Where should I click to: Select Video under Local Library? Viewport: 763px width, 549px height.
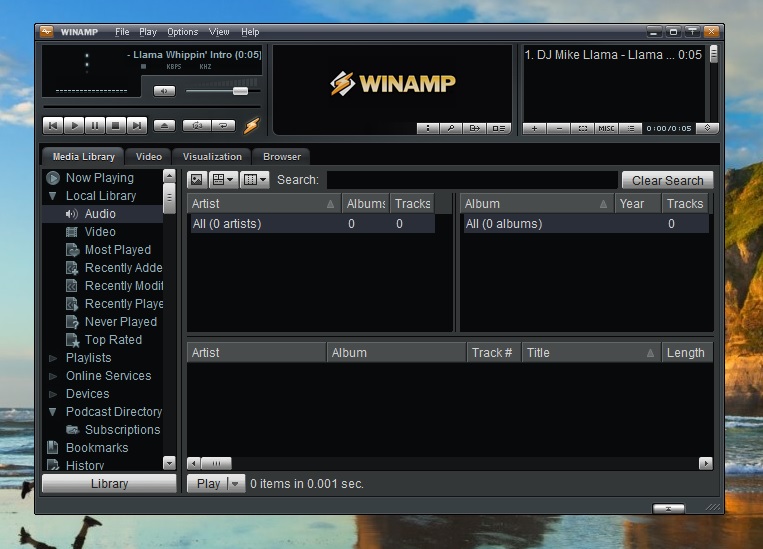click(100, 232)
